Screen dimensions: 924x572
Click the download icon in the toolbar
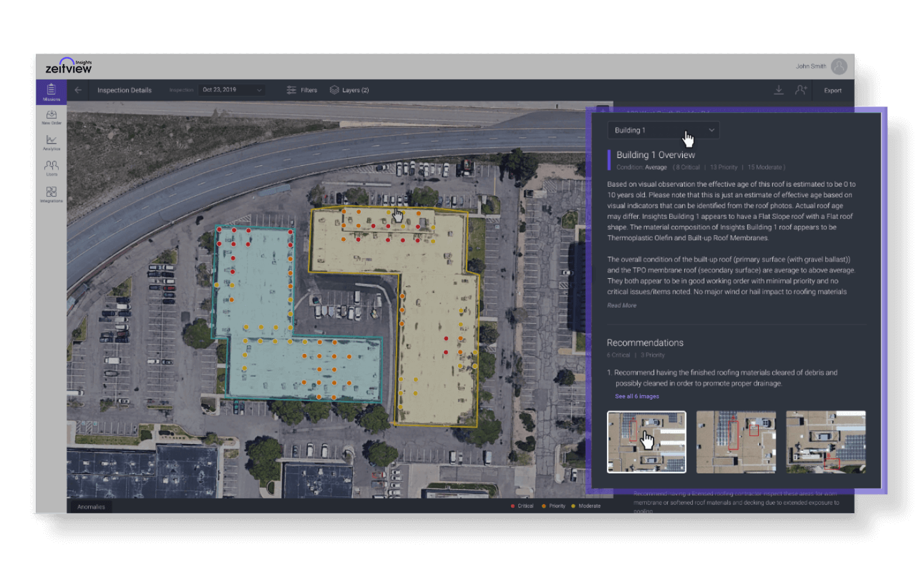click(778, 90)
